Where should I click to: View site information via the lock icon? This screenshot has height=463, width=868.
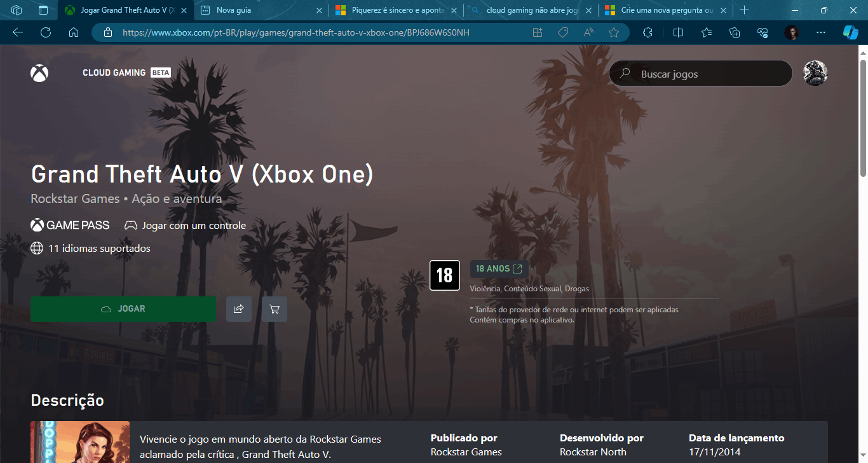(107, 32)
